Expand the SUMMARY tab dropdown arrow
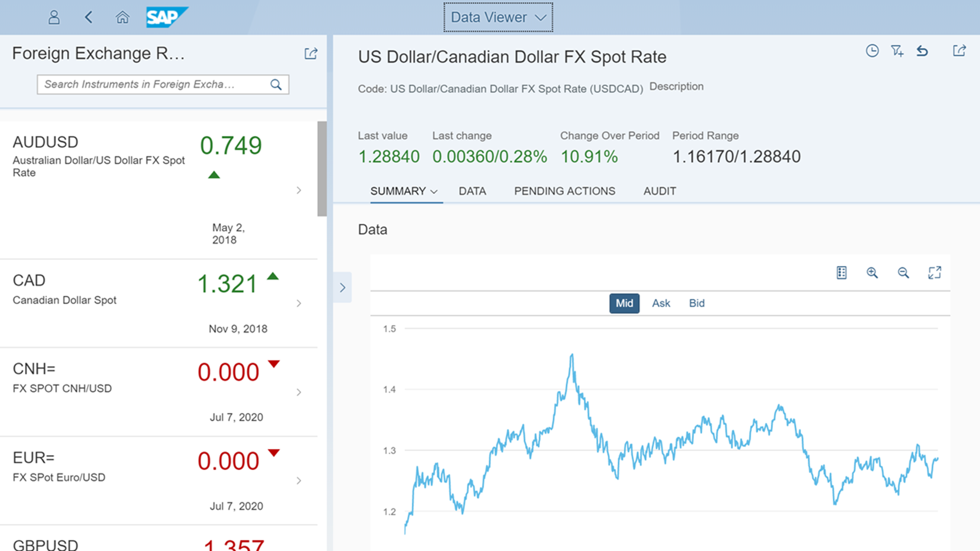 pyautogui.click(x=434, y=191)
